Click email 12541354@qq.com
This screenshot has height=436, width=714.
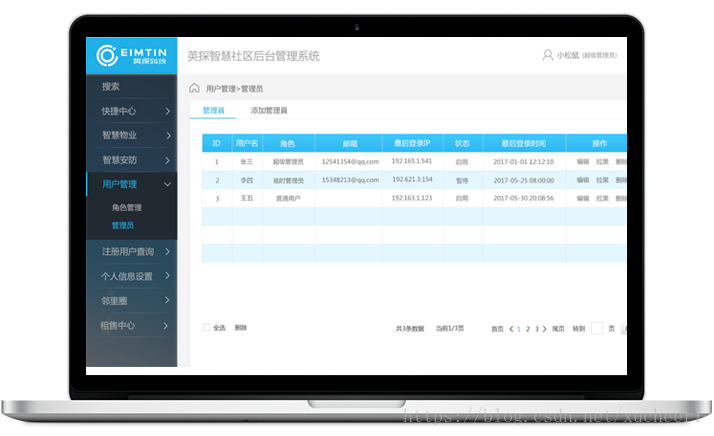[350, 161]
